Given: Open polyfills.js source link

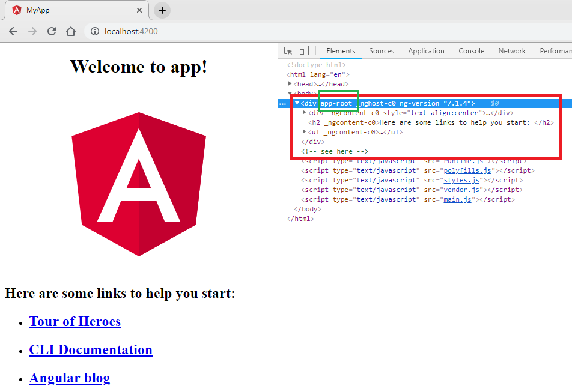Looking at the screenshot, I should coord(467,170).
